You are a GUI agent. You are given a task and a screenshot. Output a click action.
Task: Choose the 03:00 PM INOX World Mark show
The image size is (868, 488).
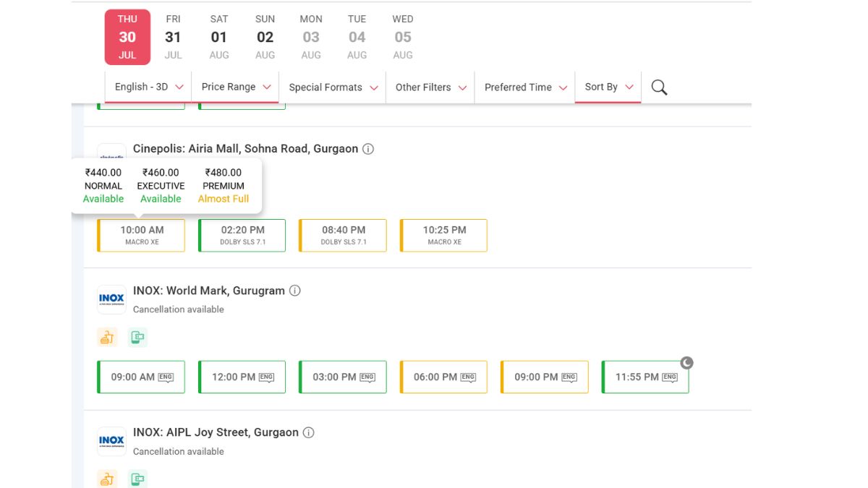(x=343, y=377)
